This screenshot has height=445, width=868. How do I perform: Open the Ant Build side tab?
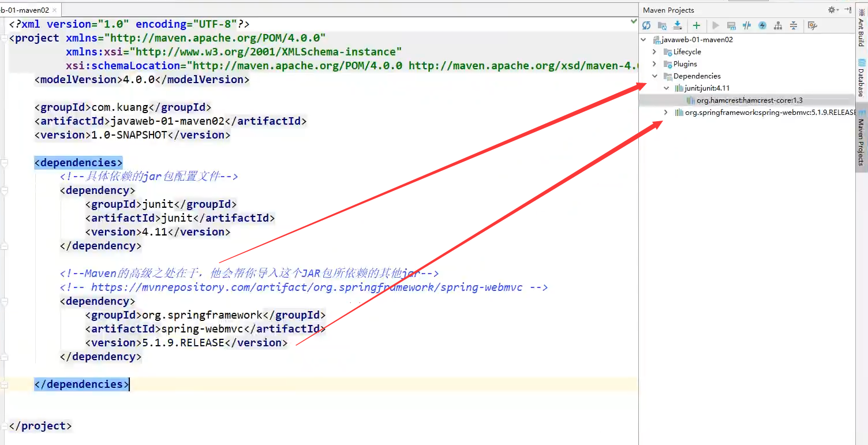861,28
